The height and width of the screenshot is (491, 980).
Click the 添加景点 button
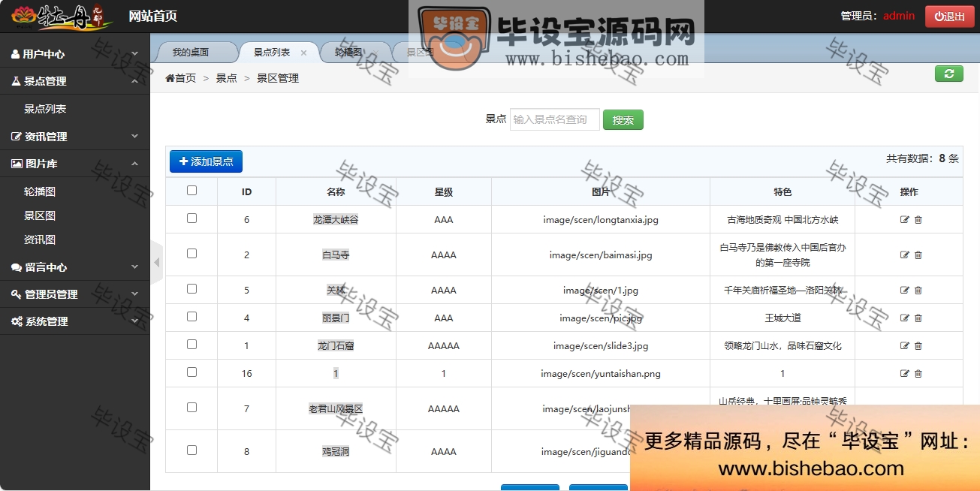(206, 161)
